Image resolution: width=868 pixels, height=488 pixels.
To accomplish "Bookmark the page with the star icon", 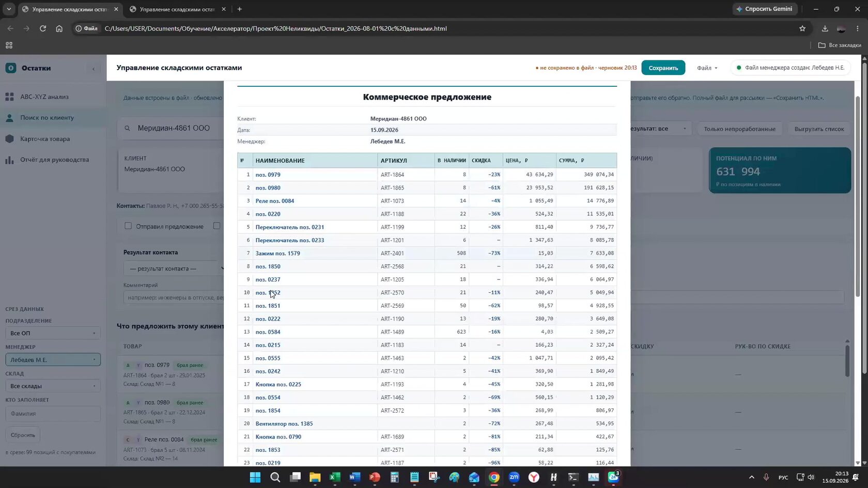I will click(x=802, y=28).
